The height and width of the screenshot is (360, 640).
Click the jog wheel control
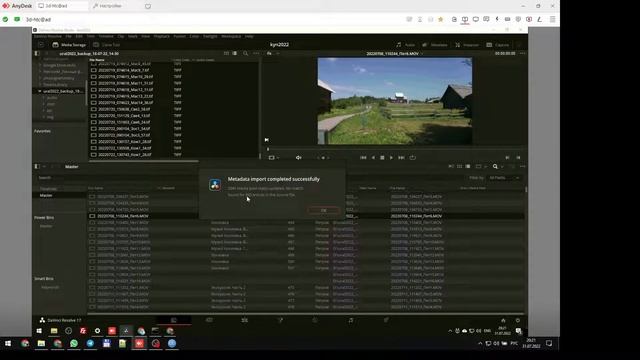(x=323, y=158)
